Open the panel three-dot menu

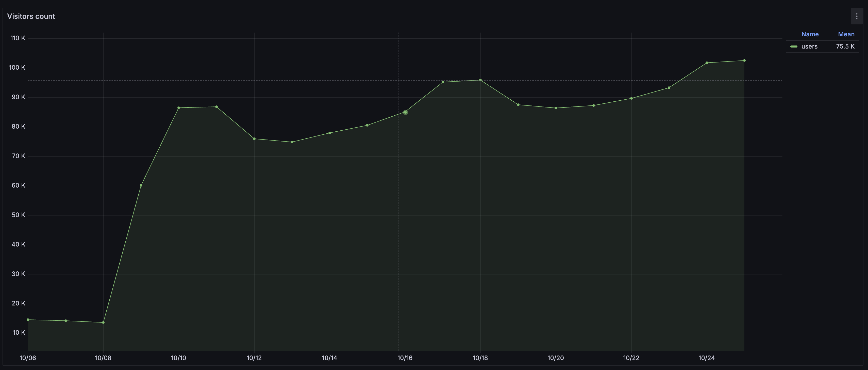857,16
